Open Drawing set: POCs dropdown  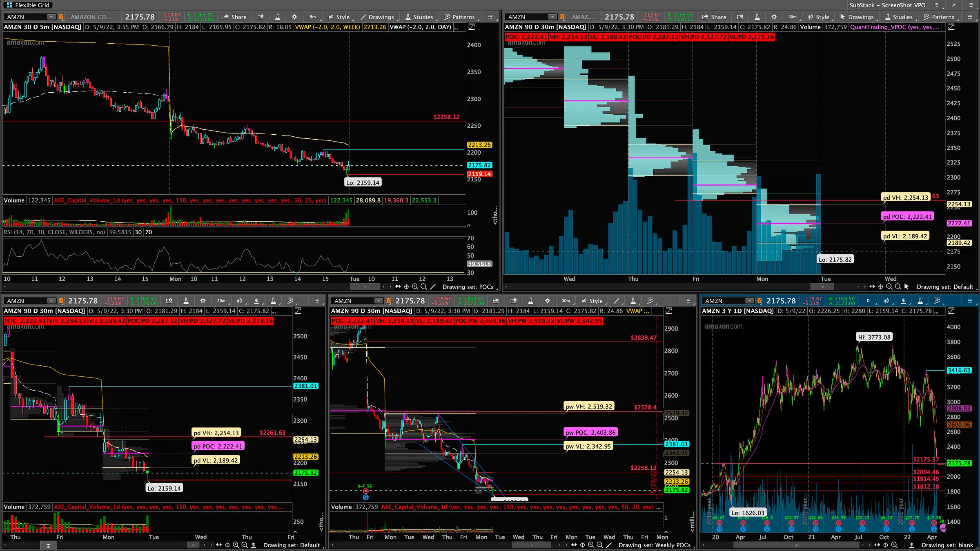[x=468, y=287]
